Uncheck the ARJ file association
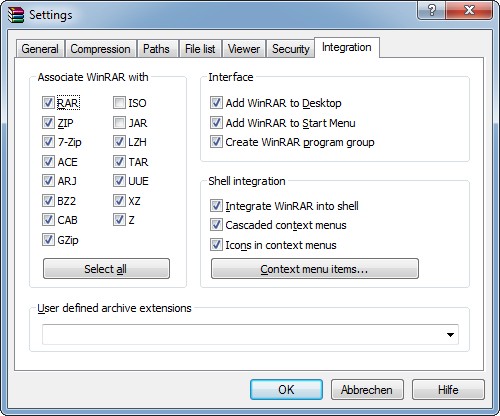The height and width of the screenshot is (416, 500). (48, 181)
